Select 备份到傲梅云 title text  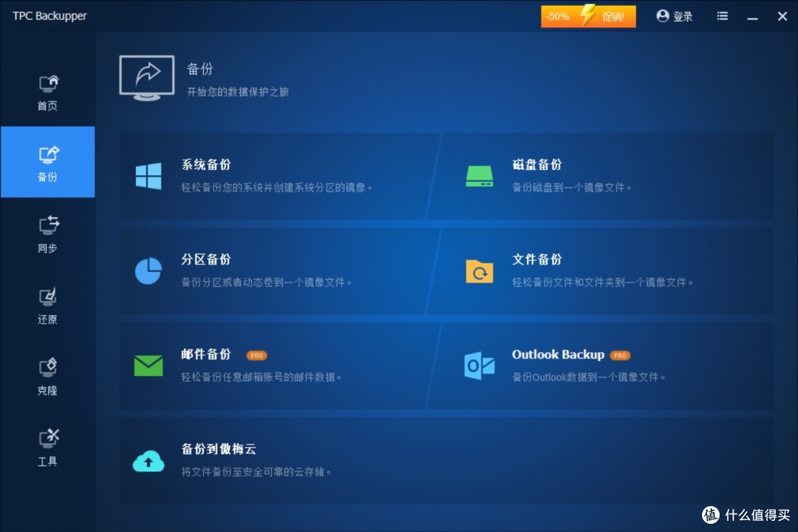(x=219, y=449)
